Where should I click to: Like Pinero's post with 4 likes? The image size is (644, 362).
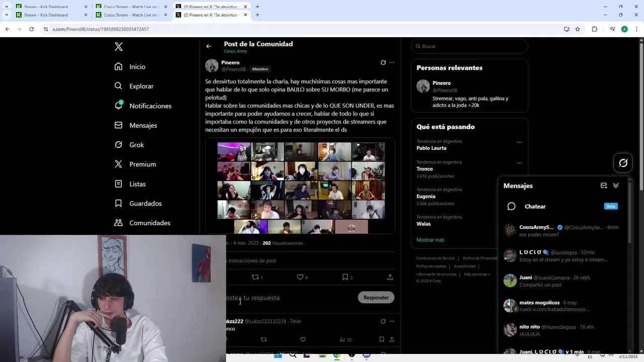tap(300, 277)
